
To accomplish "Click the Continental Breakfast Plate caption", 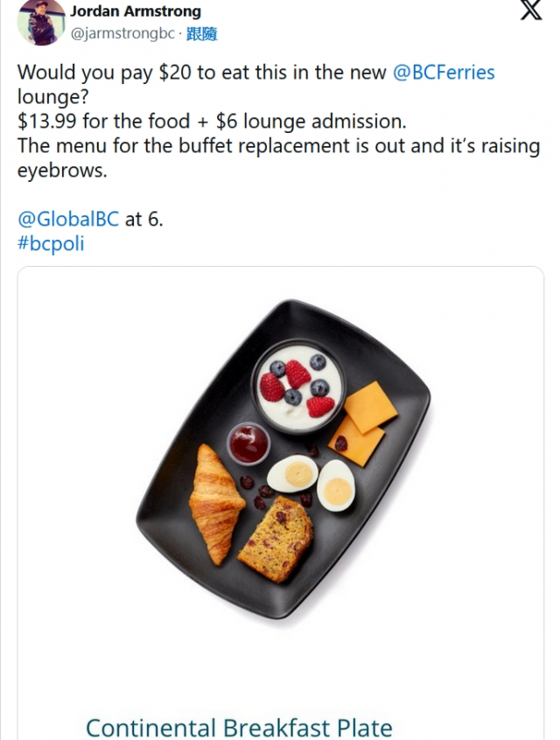I will (239, 727).
